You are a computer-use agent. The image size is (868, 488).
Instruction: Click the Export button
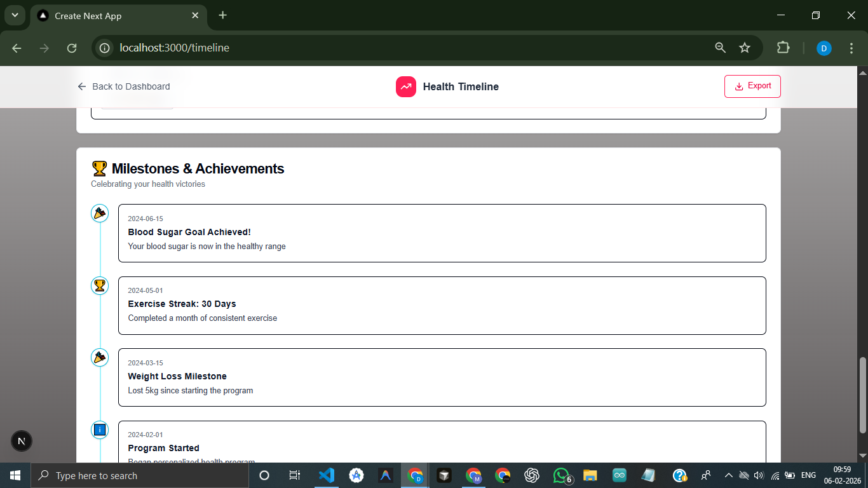click(752, 86)
